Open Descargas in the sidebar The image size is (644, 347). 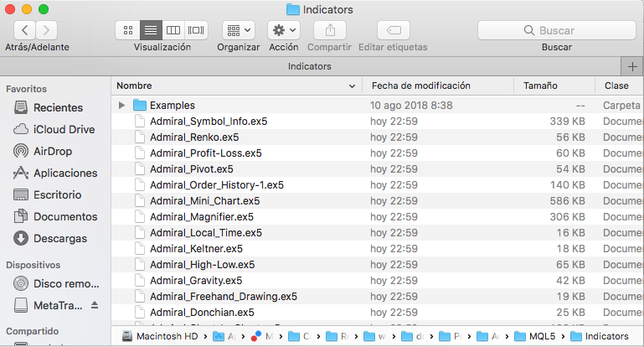(50, 239)
